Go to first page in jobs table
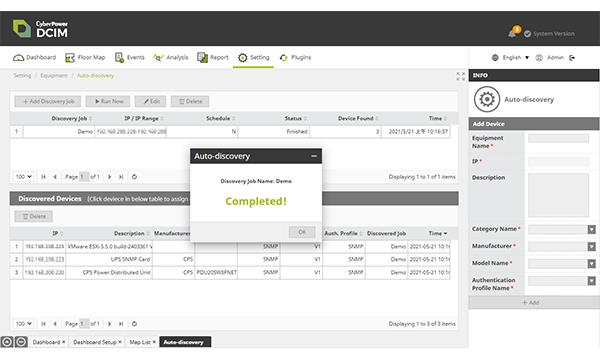Image resolution: width=600 pixels, height=360 pixels. coord(43,177)
